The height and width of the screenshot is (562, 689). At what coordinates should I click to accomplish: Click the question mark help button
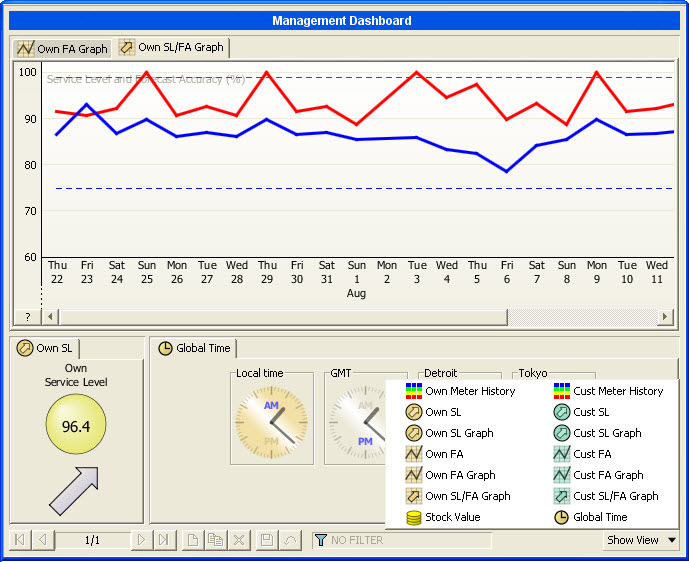[26, 317]
